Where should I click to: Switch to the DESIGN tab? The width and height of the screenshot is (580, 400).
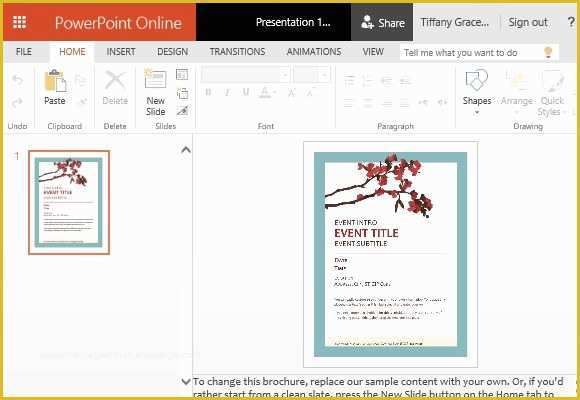172,52
